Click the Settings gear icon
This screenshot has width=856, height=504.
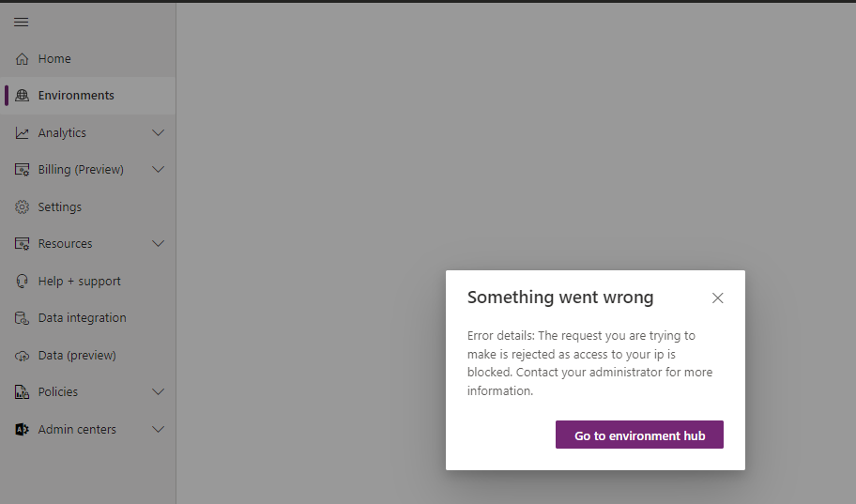click(x=22, y=207)
